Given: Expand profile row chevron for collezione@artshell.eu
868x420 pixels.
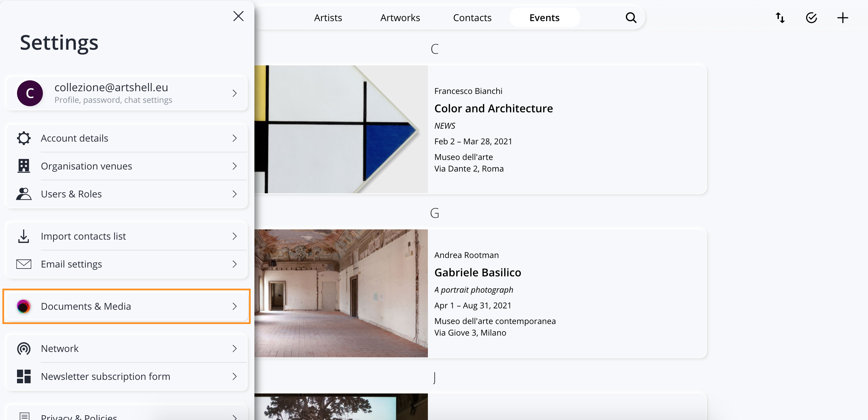Looking at the screenshot, I should tap(235, 93).
